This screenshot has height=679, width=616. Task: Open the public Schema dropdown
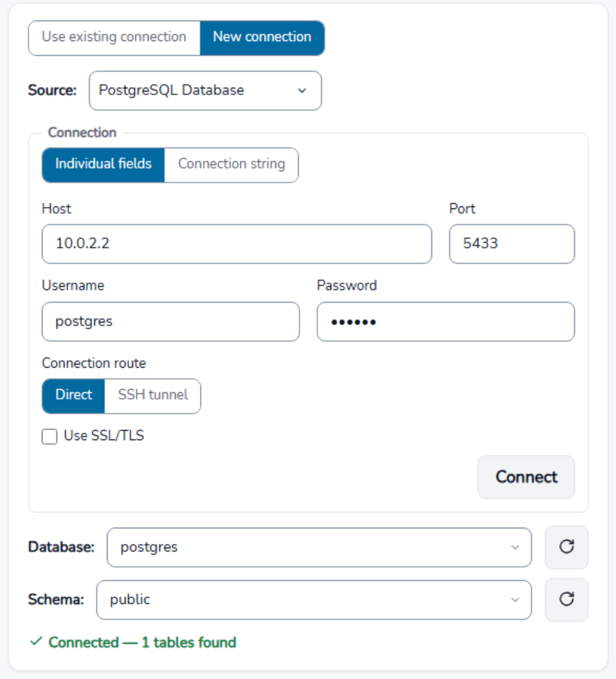[314, 600]
